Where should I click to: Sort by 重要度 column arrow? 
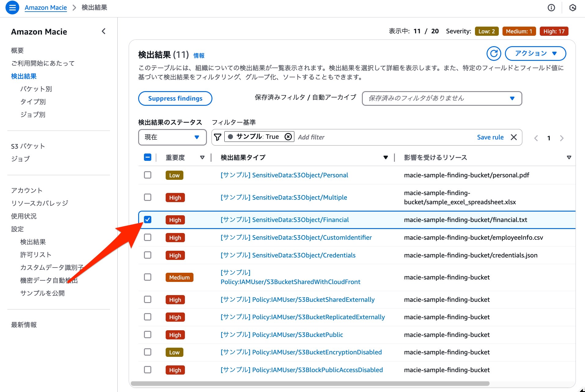202,157
